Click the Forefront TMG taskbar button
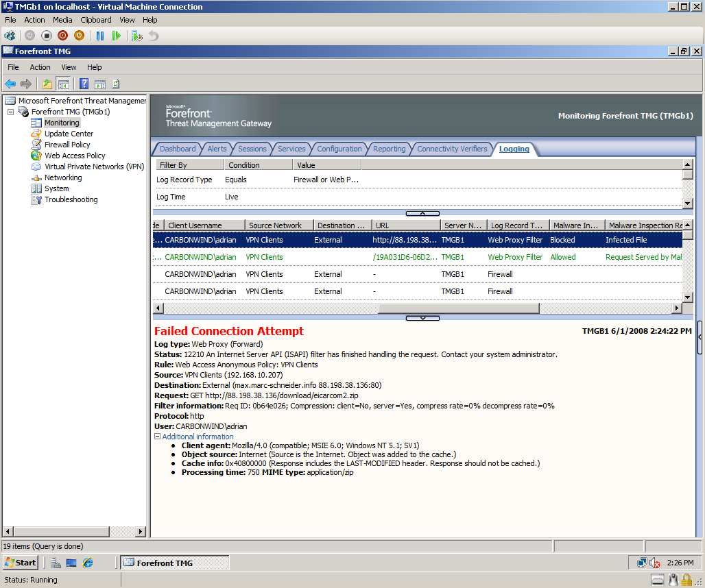 click(x=174, y=563)
